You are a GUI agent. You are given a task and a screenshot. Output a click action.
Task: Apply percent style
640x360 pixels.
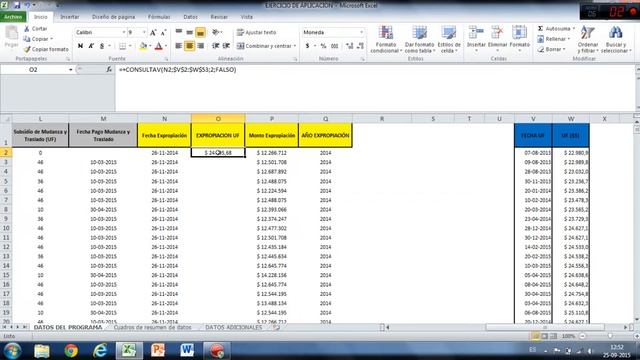[323, 46]
